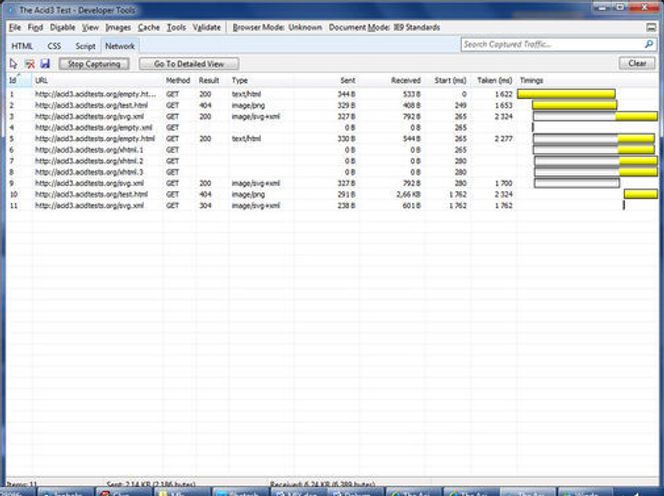Click the Stop Capturing button
Viewport: 664px width, 496px height.
94,64
